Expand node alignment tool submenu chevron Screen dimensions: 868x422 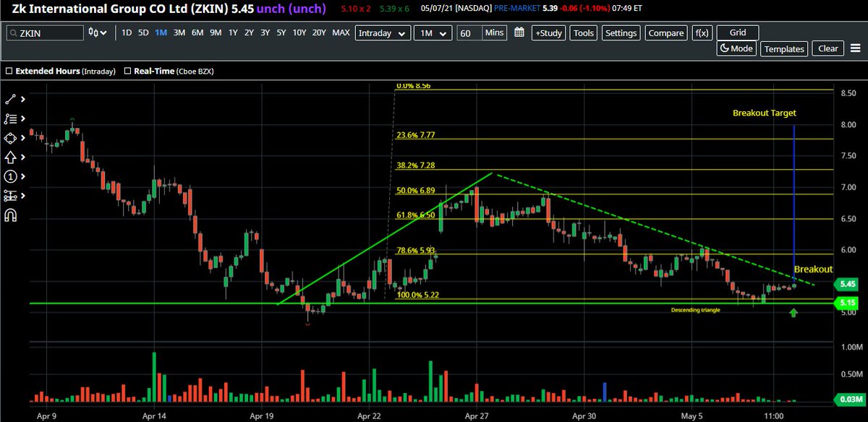click(23, 196)
